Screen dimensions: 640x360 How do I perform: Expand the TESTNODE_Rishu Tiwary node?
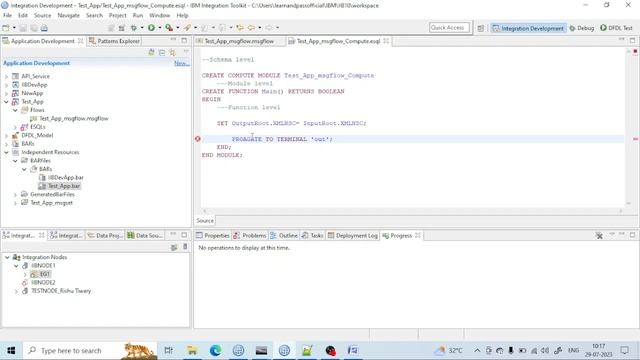[16, 291]
